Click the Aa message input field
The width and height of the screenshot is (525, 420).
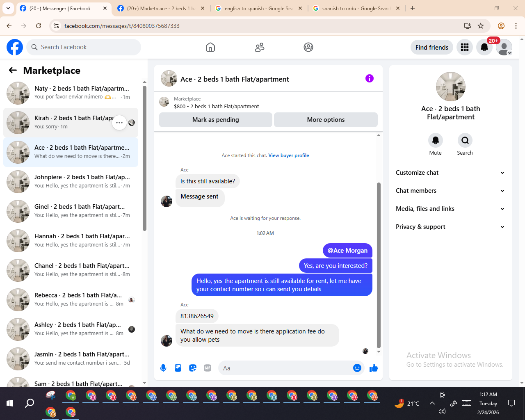click(x=286, y=368)
